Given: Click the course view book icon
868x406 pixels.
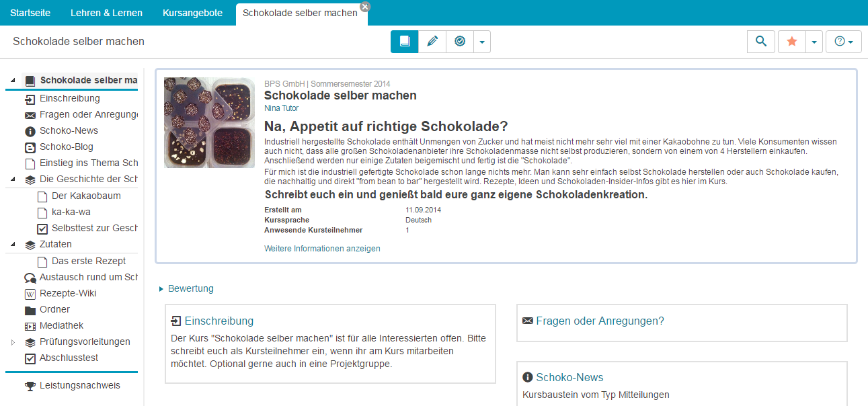Looking at the screenshot, I should pos(404,42).
